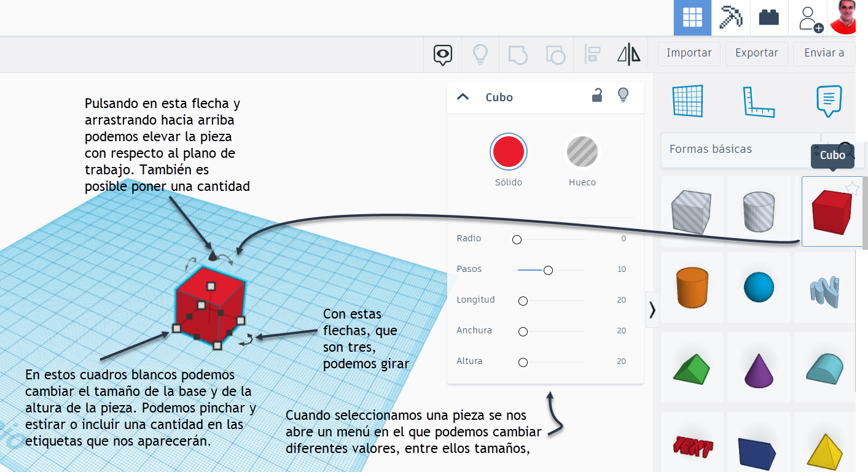This screenshot has height=472, width=868.
Task: Hide the shape with Cubo lightbulb icon
Action: click(x=623, y=95)
